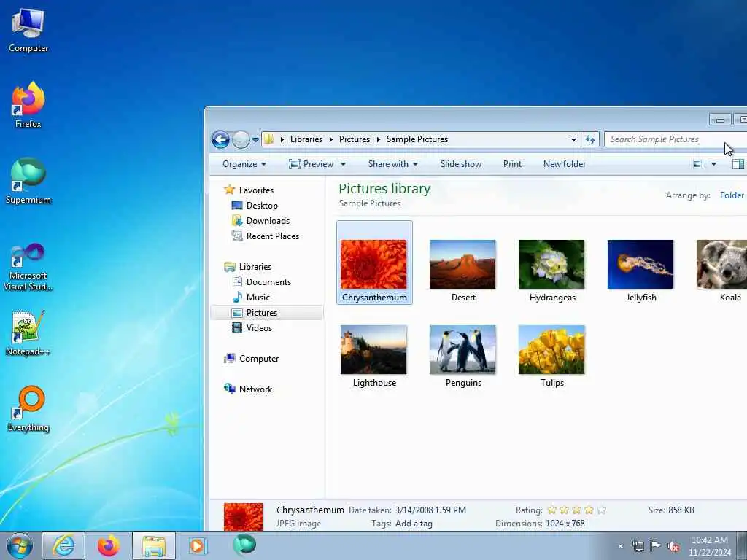Open Supermium from taskbar

(x=244, y=545)
